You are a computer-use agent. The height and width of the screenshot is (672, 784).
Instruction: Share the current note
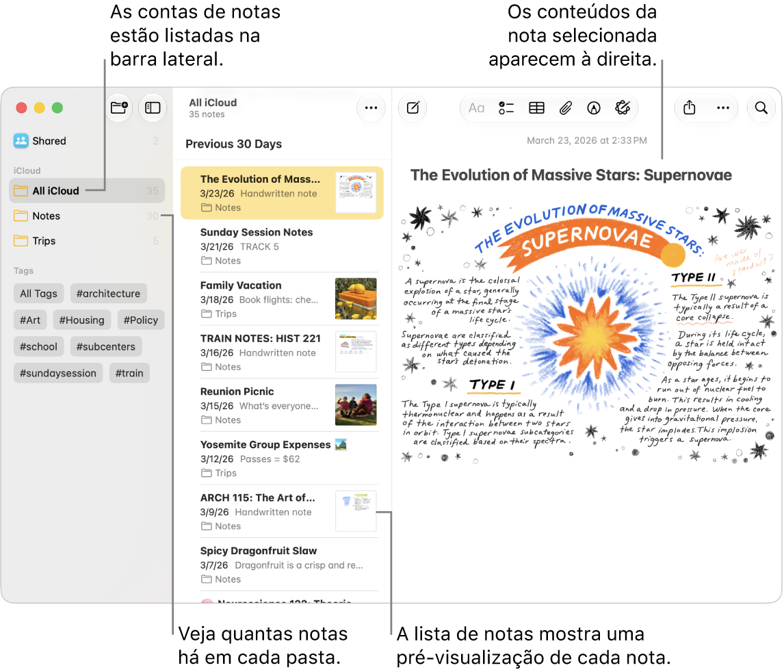(x=690, y=107)
